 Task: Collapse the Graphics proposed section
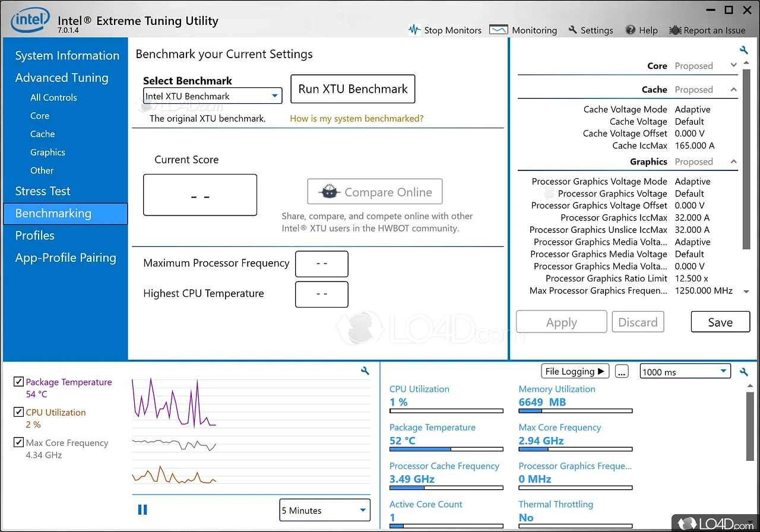(x=733, y=161)
